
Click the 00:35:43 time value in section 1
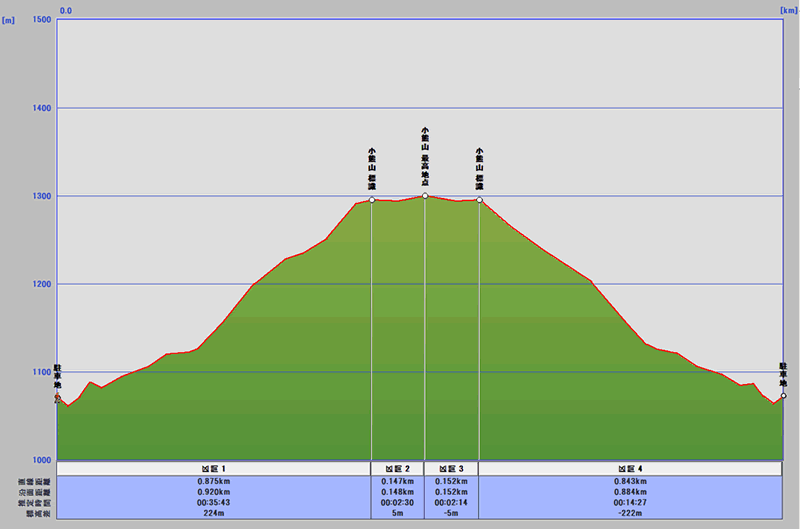tap(214, 502)
